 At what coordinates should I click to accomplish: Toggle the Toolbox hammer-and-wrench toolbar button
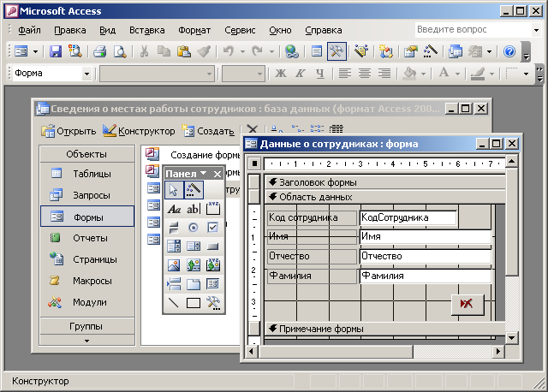coord(337,51)
